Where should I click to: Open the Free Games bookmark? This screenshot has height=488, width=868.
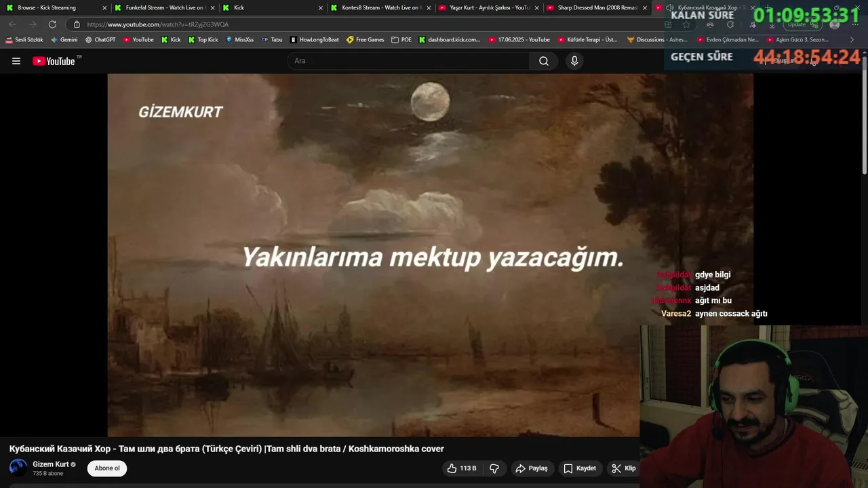366,40
